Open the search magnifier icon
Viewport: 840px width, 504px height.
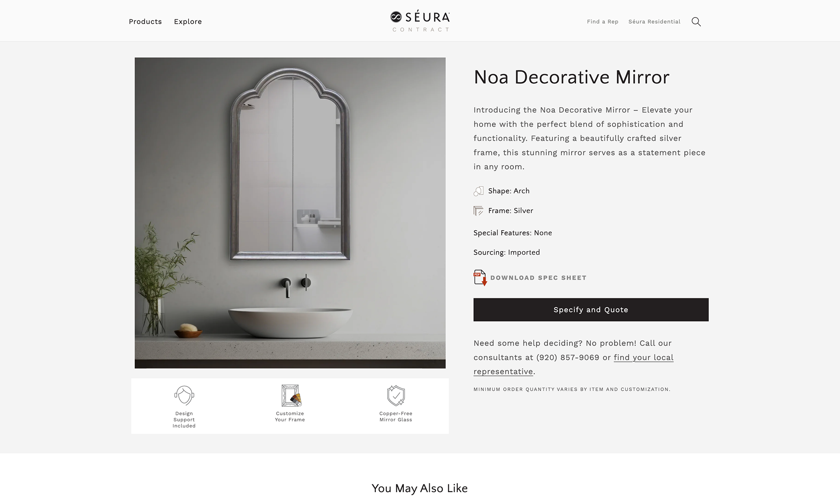(x=696, y=21)
